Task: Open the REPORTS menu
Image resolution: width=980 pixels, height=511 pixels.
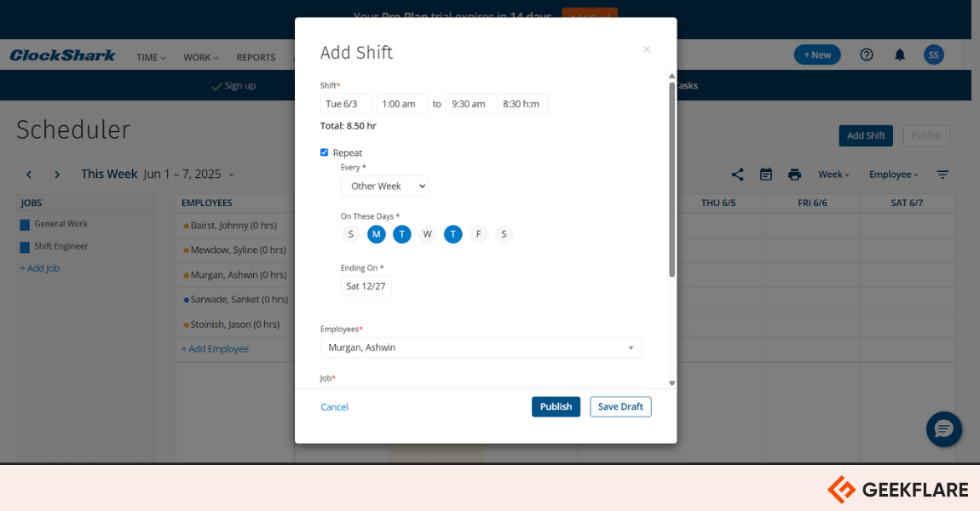Action: pos(256,58)
